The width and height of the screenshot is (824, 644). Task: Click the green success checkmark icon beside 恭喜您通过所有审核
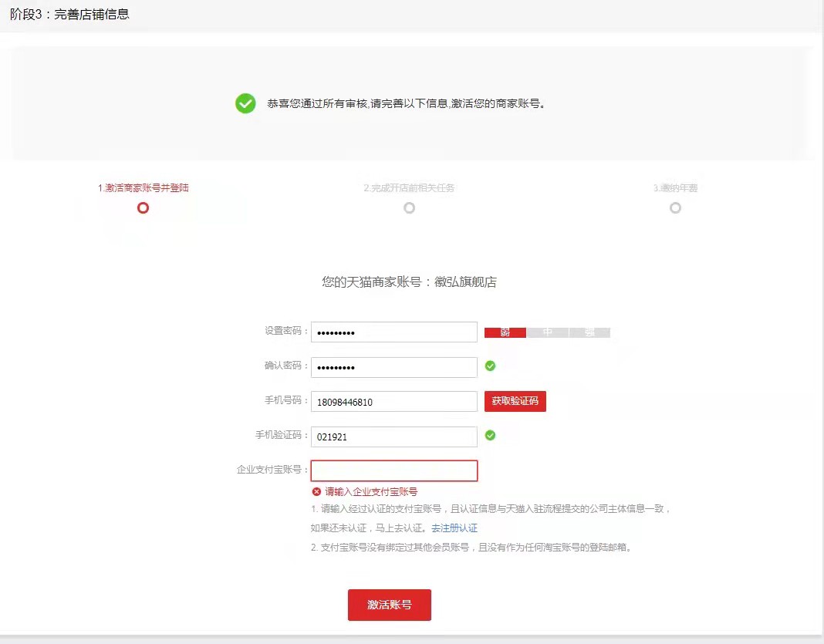pyautogui.click(x=245, y=103)
